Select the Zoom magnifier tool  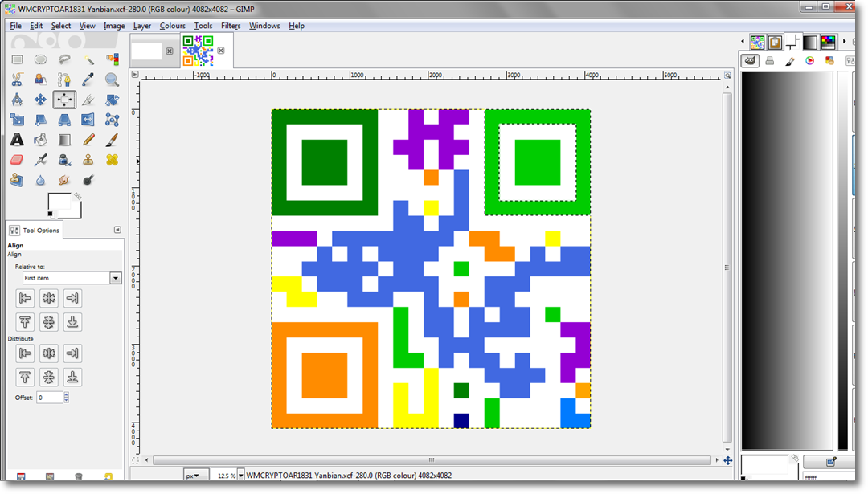coord(113,80)
